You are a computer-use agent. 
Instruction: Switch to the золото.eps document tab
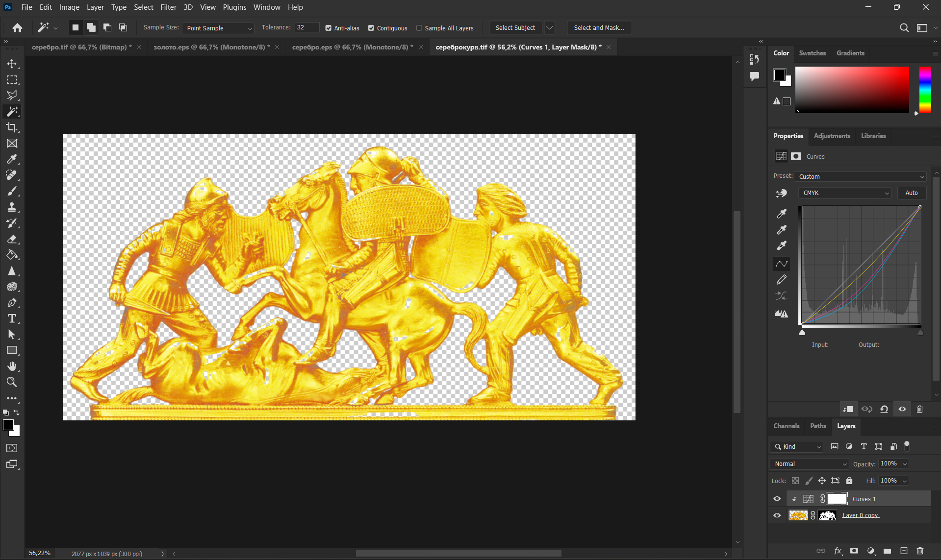211,47
